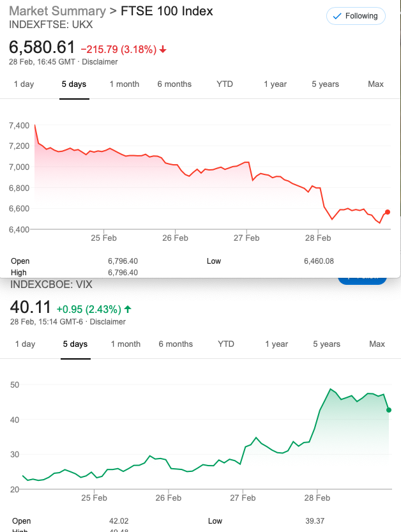The image size is (401, 532).
Task: Select VIX 5 days tab
Action: tap(75, 344)
